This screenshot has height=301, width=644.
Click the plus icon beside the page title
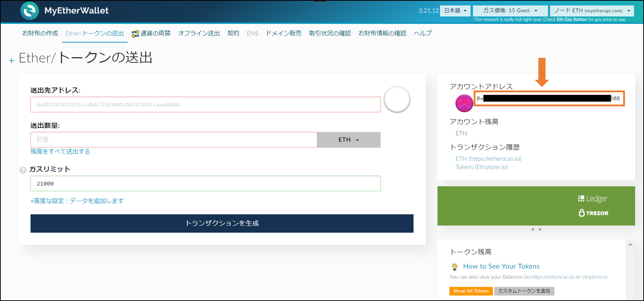coord(11,61)
